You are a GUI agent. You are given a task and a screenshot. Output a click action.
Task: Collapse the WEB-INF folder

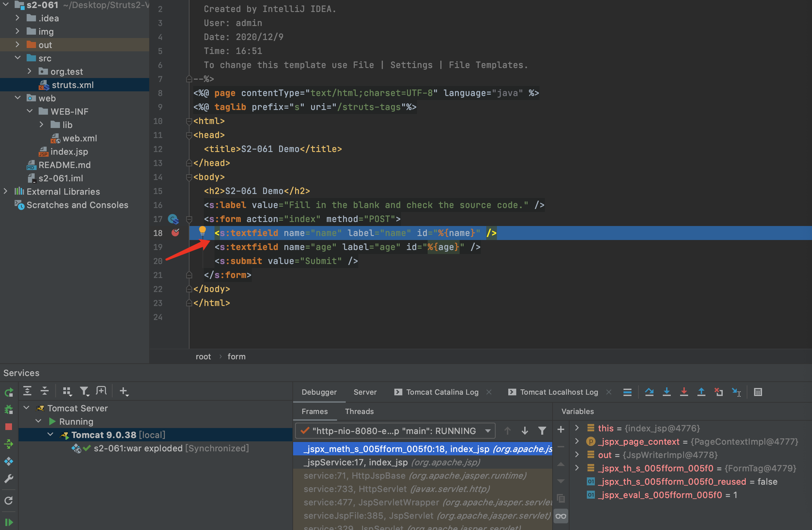pos(29,111)
